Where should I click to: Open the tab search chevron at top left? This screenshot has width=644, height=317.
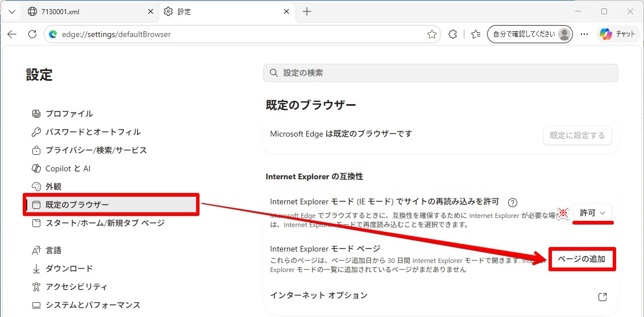click(12, 11)
